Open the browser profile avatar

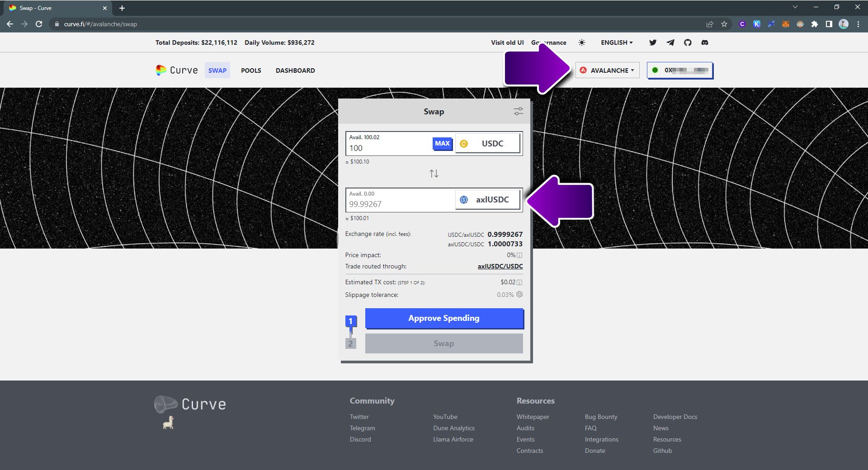point(844,24)
